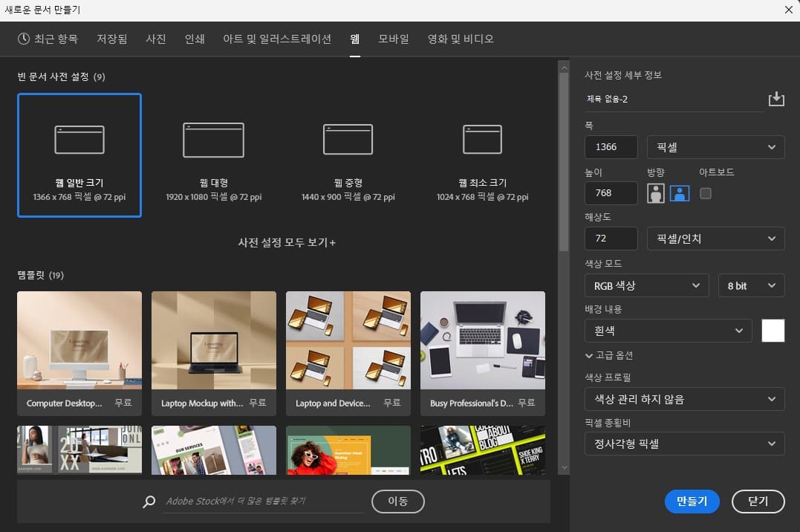Switch to the 모바일 tab
Image resolution: width=800 pixels, height=532 pixels.
[392, 39]
